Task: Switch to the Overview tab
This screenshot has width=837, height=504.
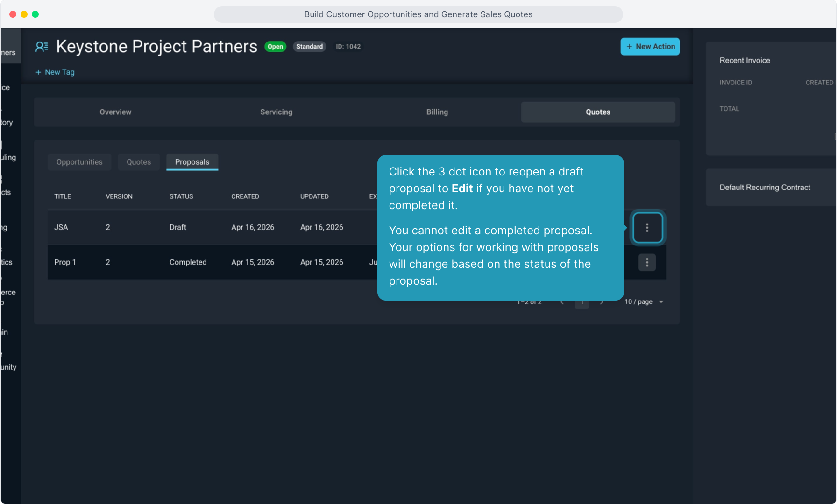Action: [x=115, y=112]
